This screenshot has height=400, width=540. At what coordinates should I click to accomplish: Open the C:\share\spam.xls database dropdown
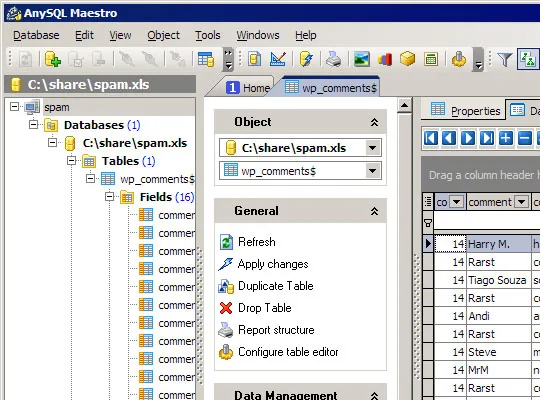point(372,148)
